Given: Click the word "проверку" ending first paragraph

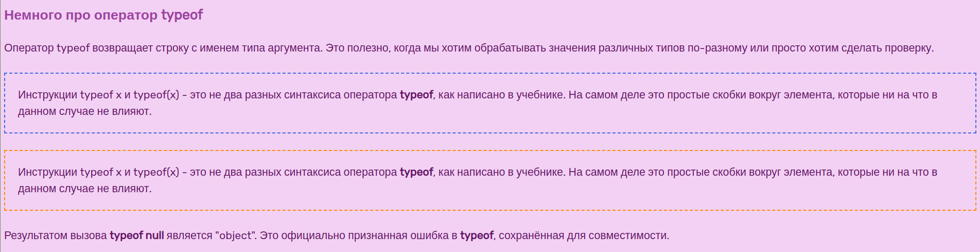Looking at the screenshot, I should (x=908, y=48).
